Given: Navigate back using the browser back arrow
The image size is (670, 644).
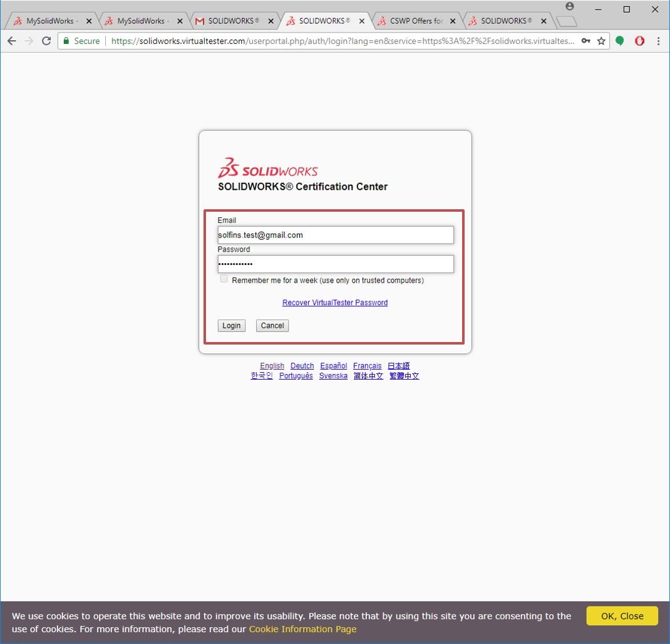Looking at the screenshot, I should point(11,41).
